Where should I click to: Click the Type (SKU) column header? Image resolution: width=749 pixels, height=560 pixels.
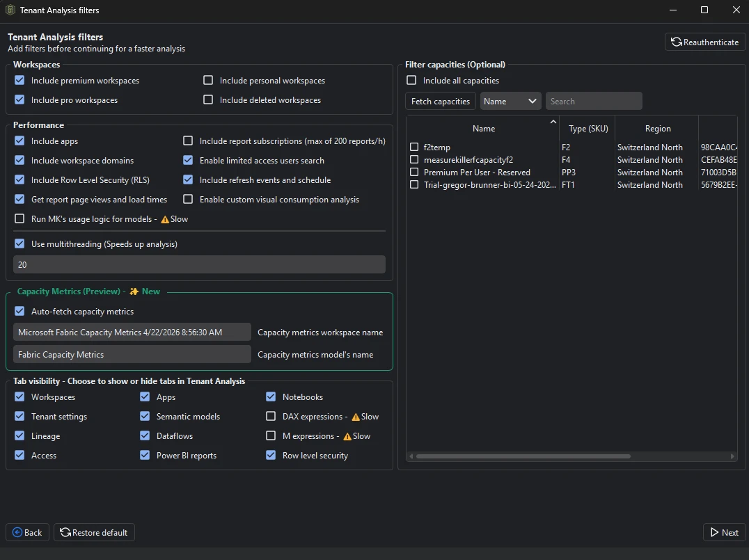point(587,129)
